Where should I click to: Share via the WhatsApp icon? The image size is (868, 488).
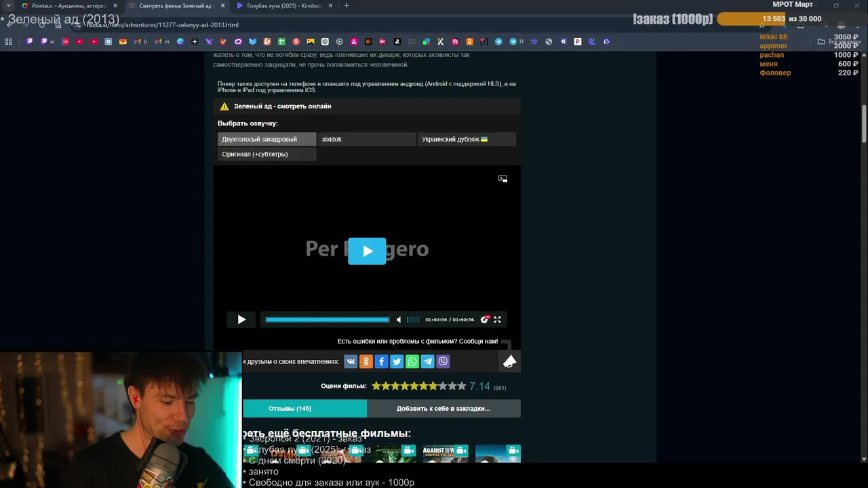[412, 361]
